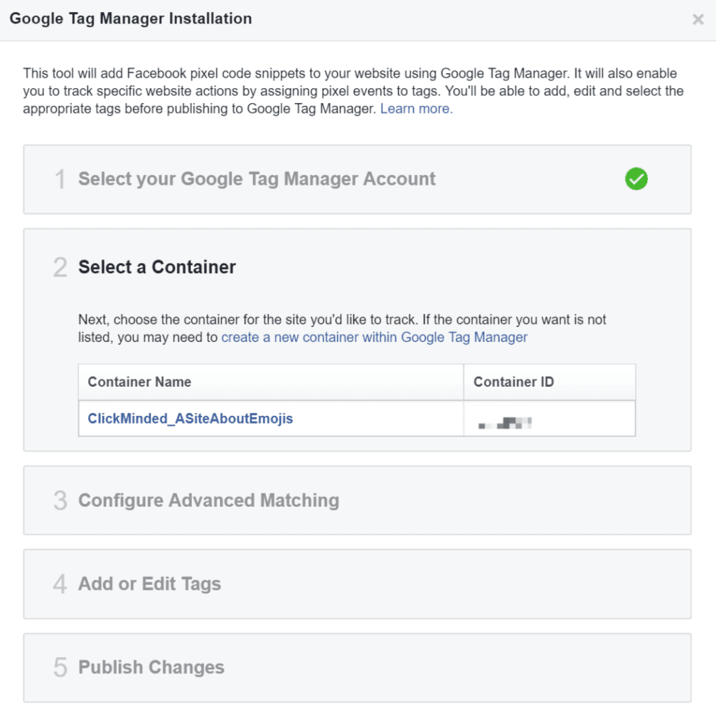
Task: Expand step 1 Select your Google Tag Manager Account
Action: [x=357, y=179]
